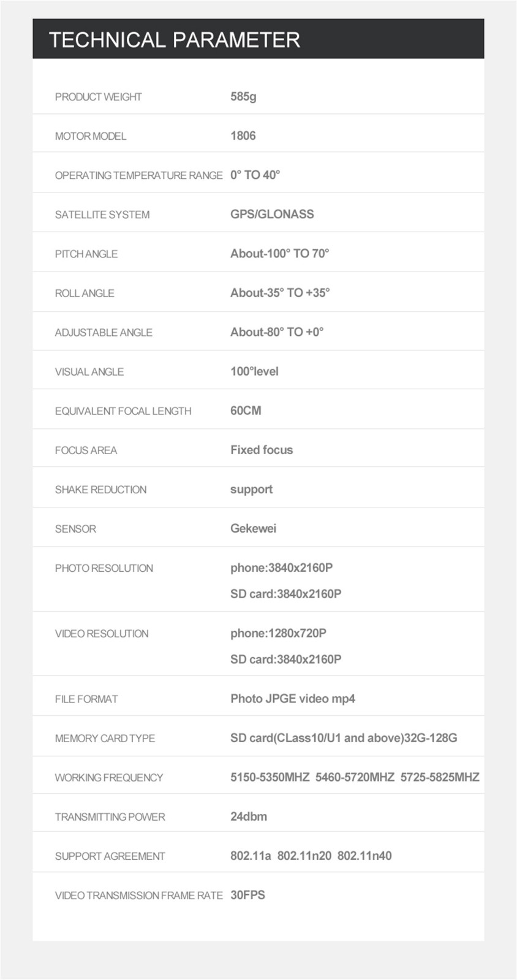
Task: Click the SHAKE REDUCTION label
Action: click(100, 489)
